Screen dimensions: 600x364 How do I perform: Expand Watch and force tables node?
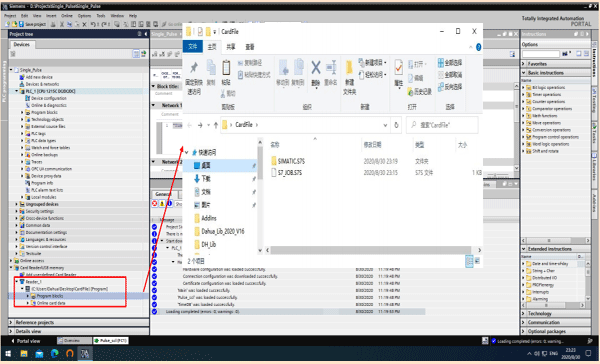pyautogui.click(x=22, y=148)
